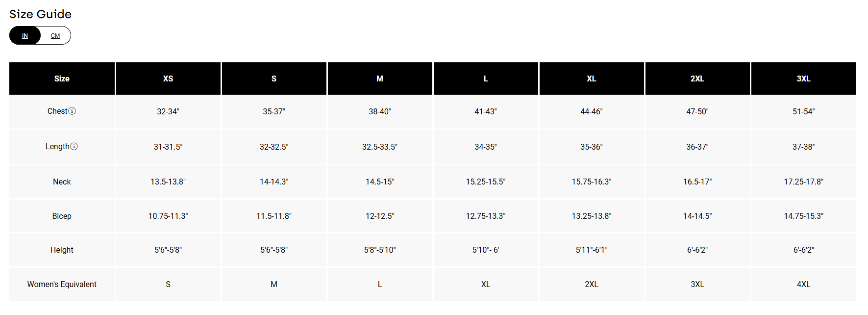Click the Bicep row label

point(62,216)
